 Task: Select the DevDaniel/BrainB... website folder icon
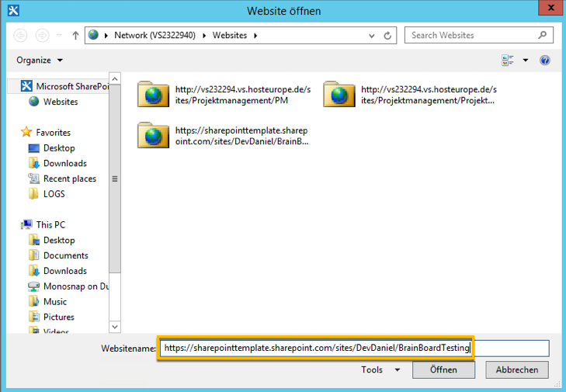(x=153, y=135)
